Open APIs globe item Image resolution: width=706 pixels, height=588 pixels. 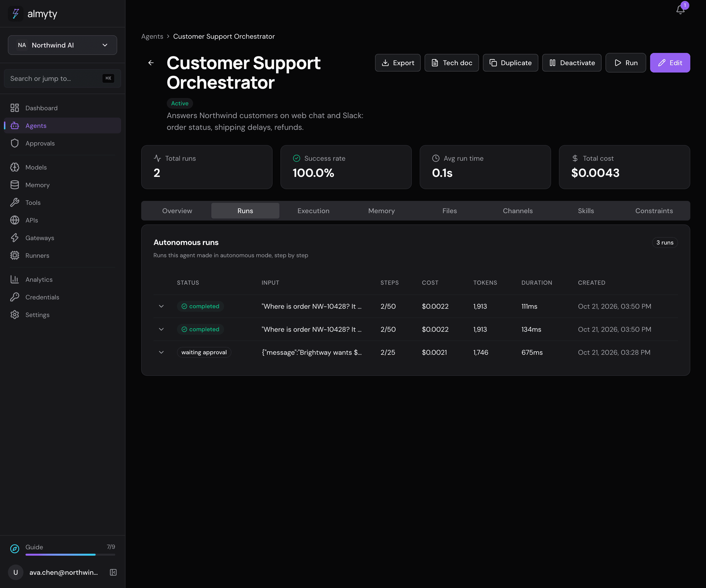(x=62, y=220)
